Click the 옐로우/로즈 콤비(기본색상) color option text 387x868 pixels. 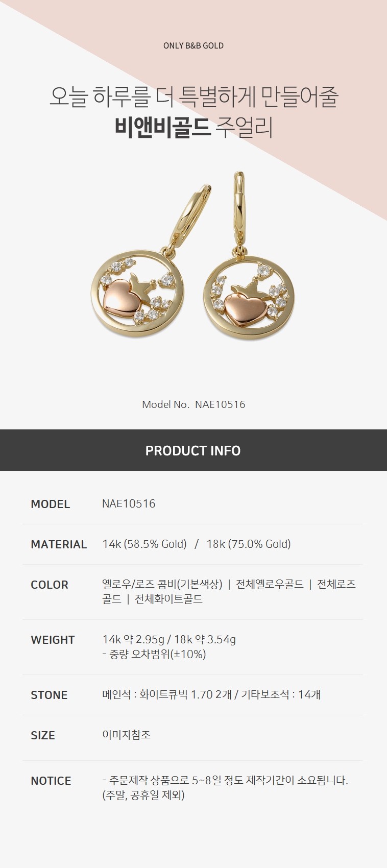pyautogui.click(x=162, y=584)
